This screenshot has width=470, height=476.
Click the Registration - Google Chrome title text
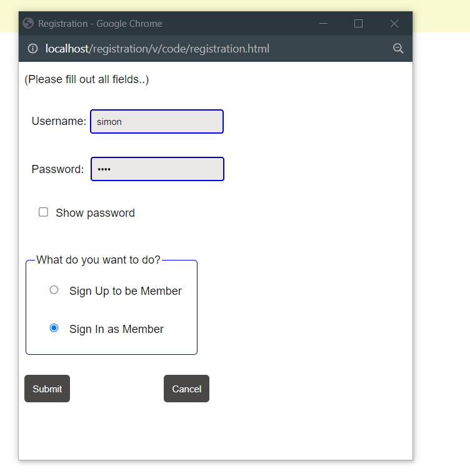pos(100,24)
